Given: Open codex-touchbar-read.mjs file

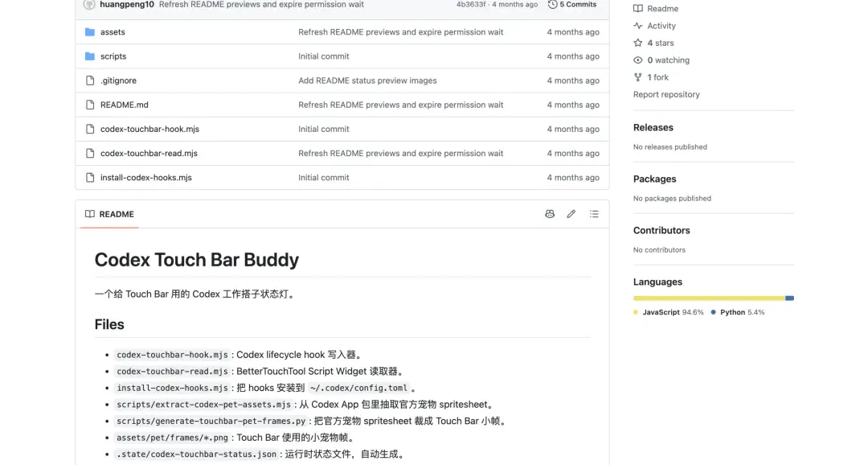Looking at the screenshot, I should tap(149, 154).
